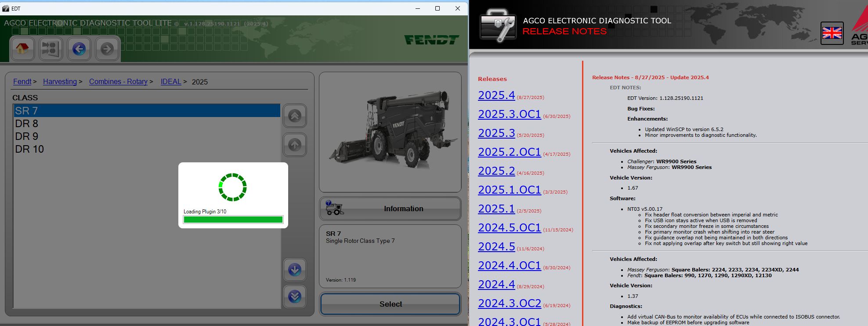The height and width of the screenshot is (326, 868).
Task: Open Harvesting breadcrumb link
Action: [60, 81]
